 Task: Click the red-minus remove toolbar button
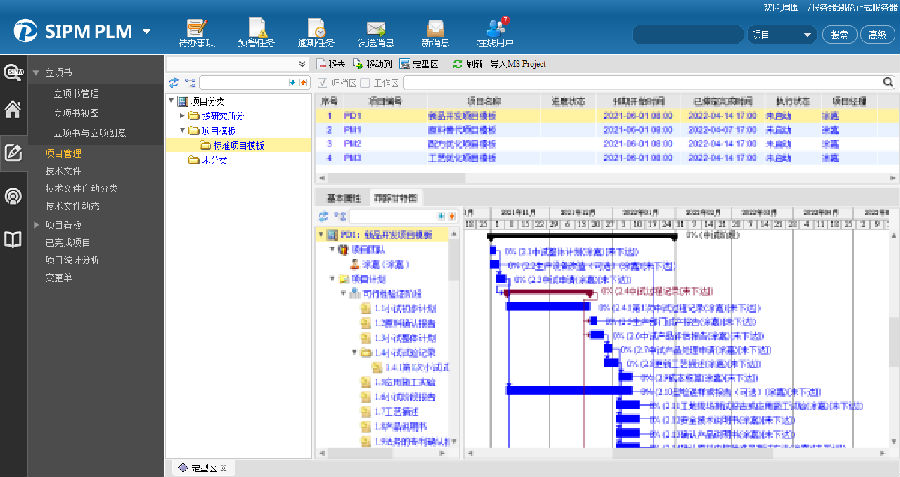click(331, 64)
